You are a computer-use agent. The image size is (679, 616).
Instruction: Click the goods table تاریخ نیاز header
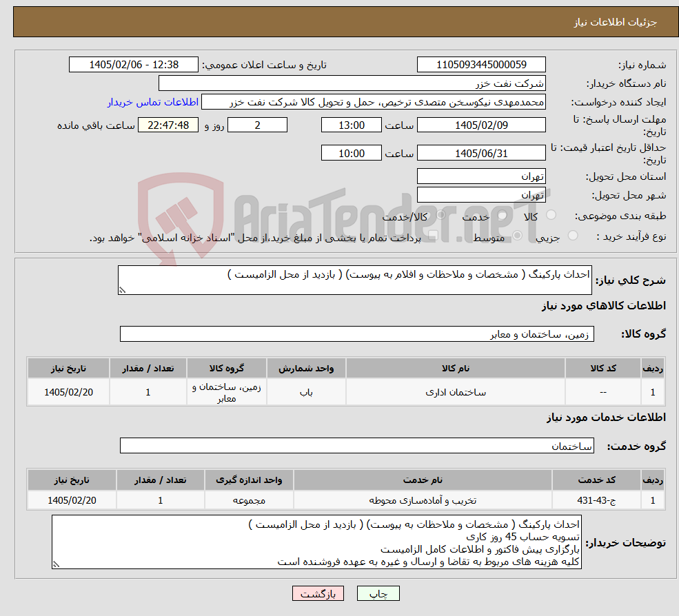click(x=68, y=368)
